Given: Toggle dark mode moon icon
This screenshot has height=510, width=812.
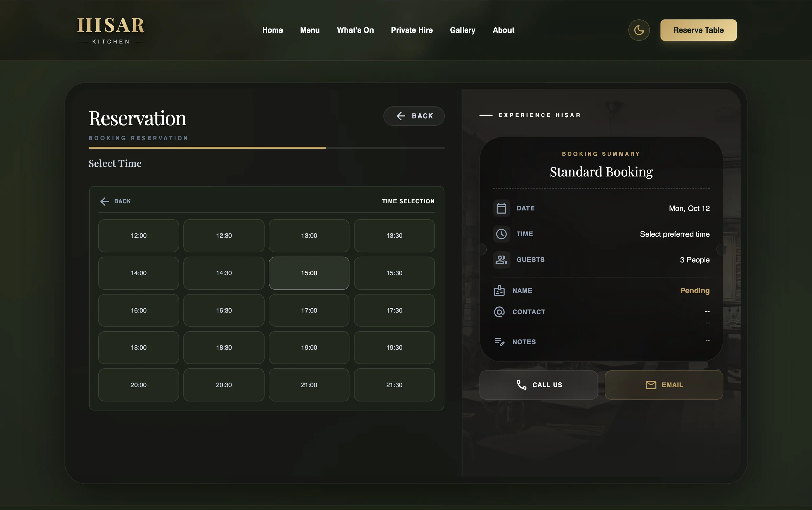Looking at the screenshot, I should point(639,30).
